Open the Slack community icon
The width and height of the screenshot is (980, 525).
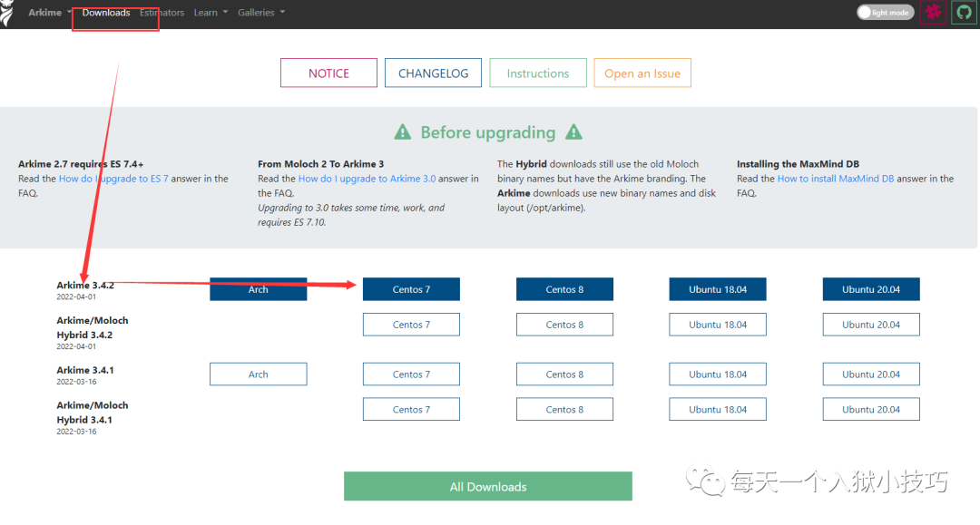[x=933, y=13]
